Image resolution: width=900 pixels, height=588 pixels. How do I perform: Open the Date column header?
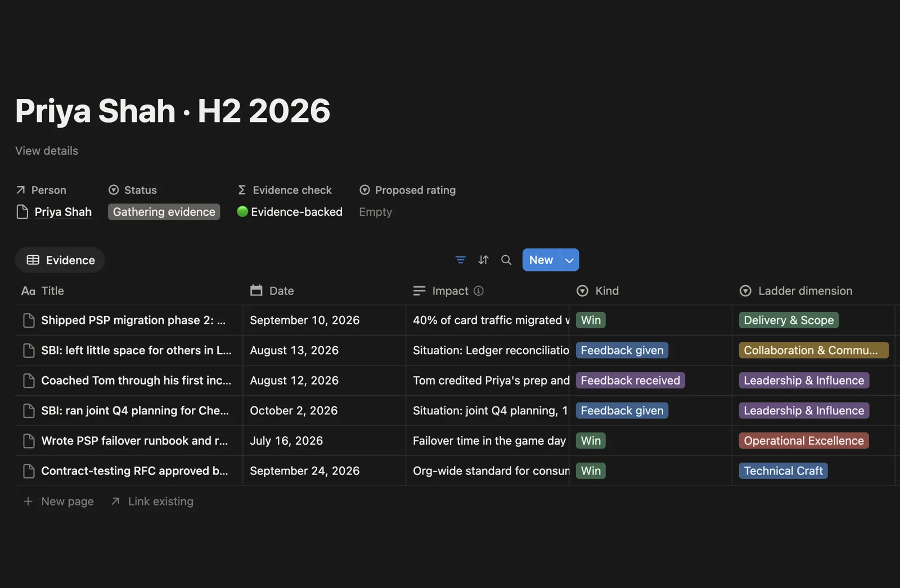tap(324, 291)
